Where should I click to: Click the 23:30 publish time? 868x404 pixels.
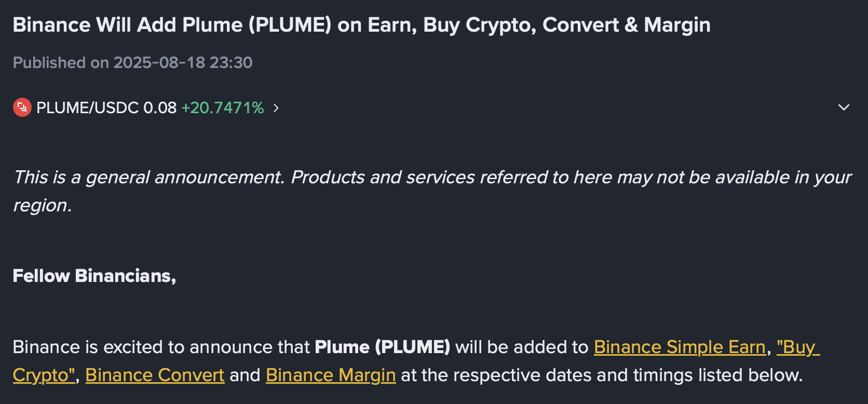(231, 62)
